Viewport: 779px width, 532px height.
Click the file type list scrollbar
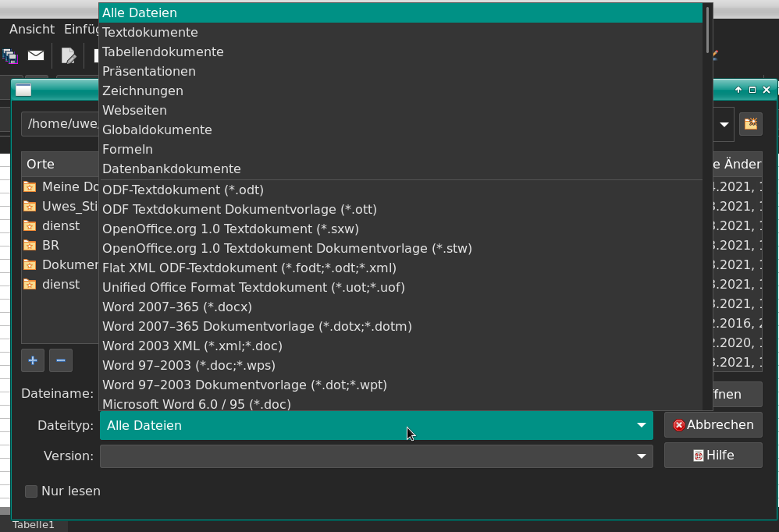pos(707,30)
